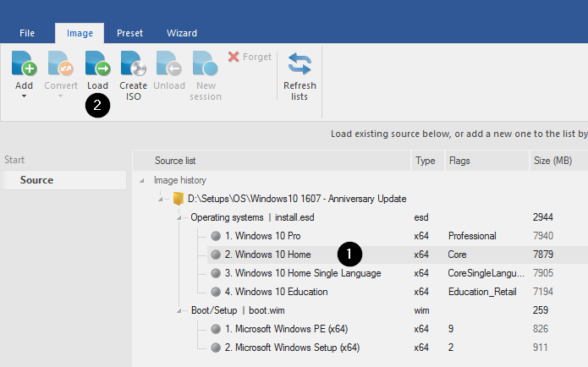Switch to the Image ribbon tab
This screenshot has height=367, width=588.
click(x=80, y=33)
